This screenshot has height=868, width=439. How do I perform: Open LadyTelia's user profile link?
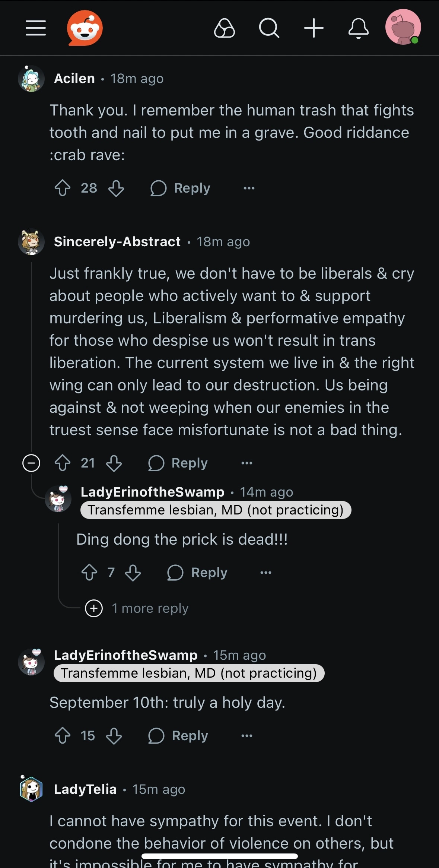click(85, 789)
